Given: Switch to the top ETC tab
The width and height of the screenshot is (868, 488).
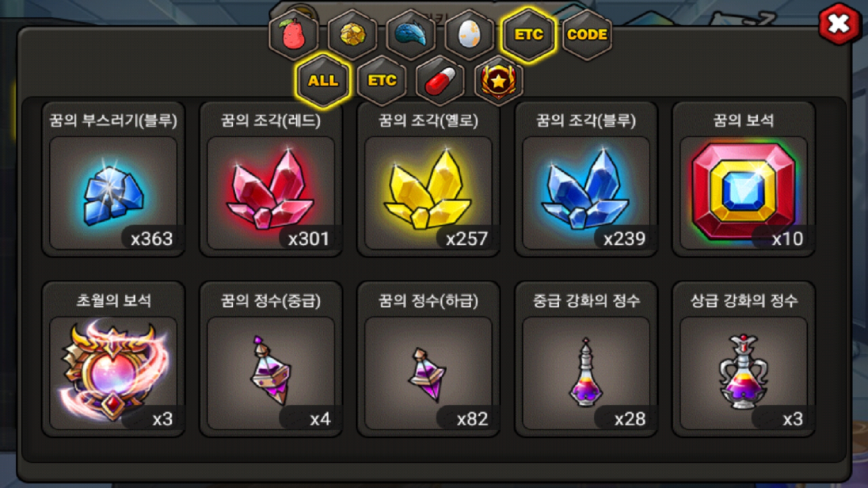Looking at the screenshot, I should (528, 34).
